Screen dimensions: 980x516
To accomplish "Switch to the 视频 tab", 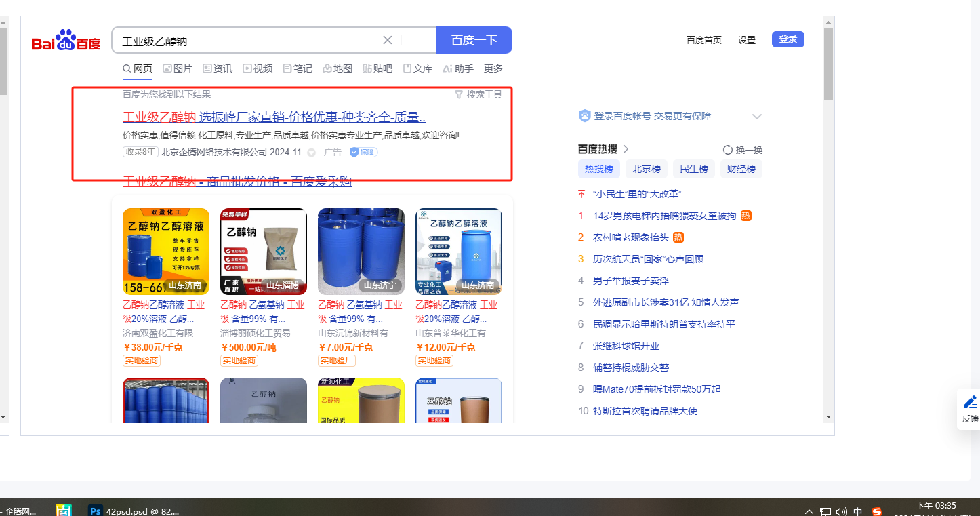I will tap(258, 68).
